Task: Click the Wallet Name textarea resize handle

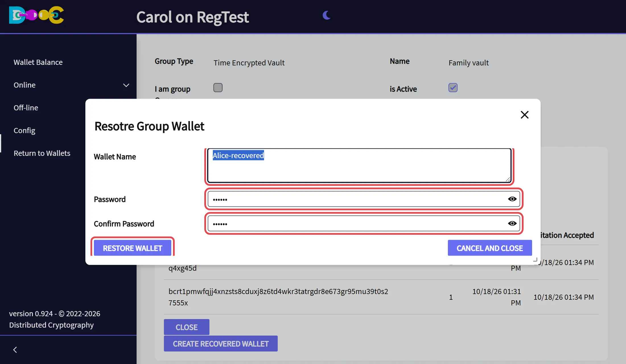Action: click(x=508, y=179)
